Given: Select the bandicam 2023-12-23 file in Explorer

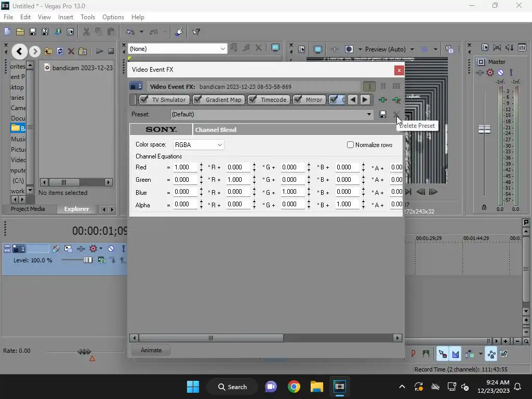Looking at the screenshot, I should (x=79, y=68).
